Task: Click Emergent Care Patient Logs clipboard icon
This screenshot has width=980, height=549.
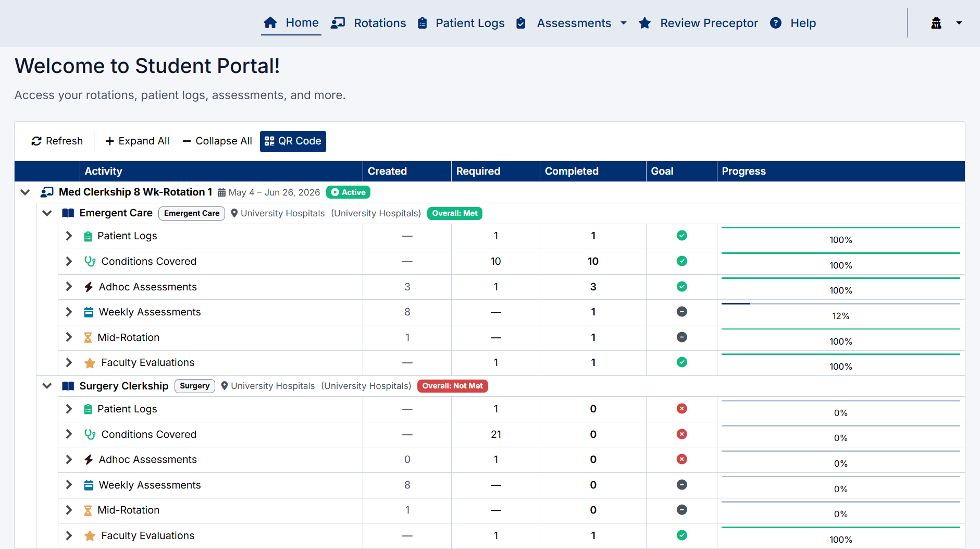Action: [x=88, y=236]
